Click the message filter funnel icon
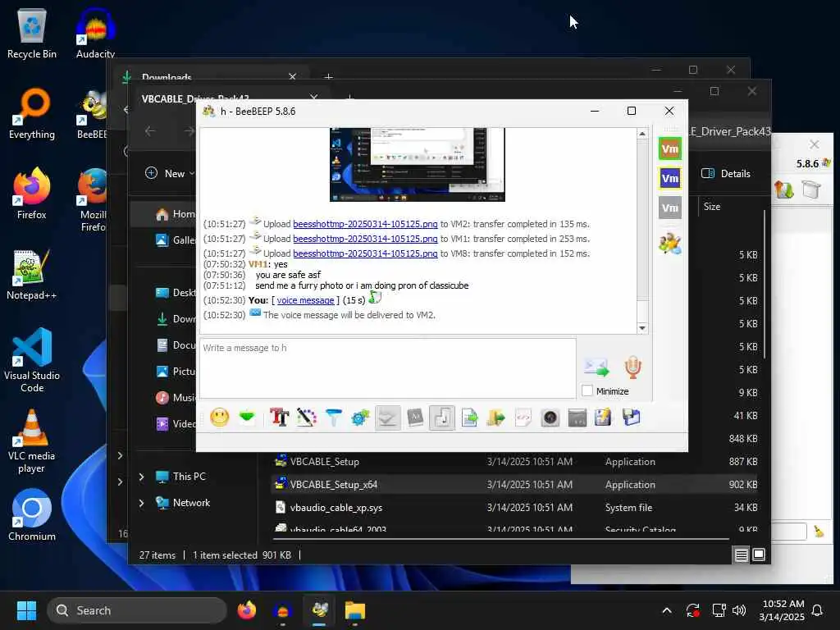This screenshot has width=840, height=630. [333, 418]
